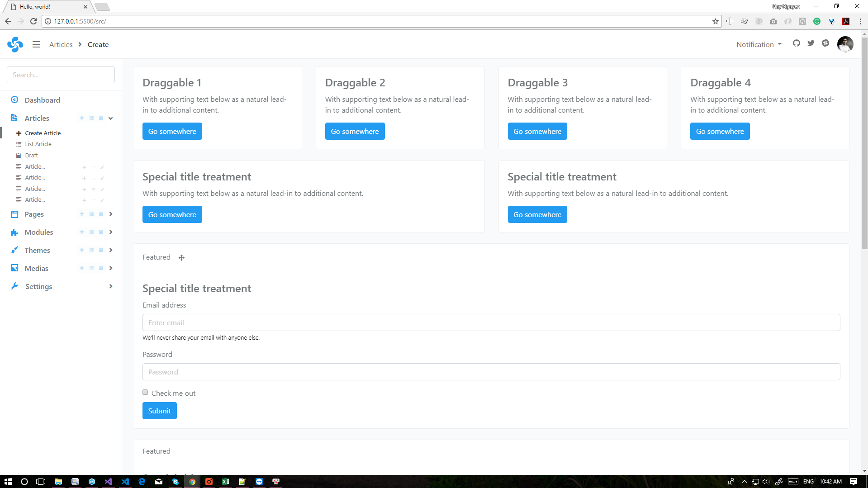Open File Explorer from taskbar
The image size is (868, 488).
pyautogui.click(x=58, y=482)
